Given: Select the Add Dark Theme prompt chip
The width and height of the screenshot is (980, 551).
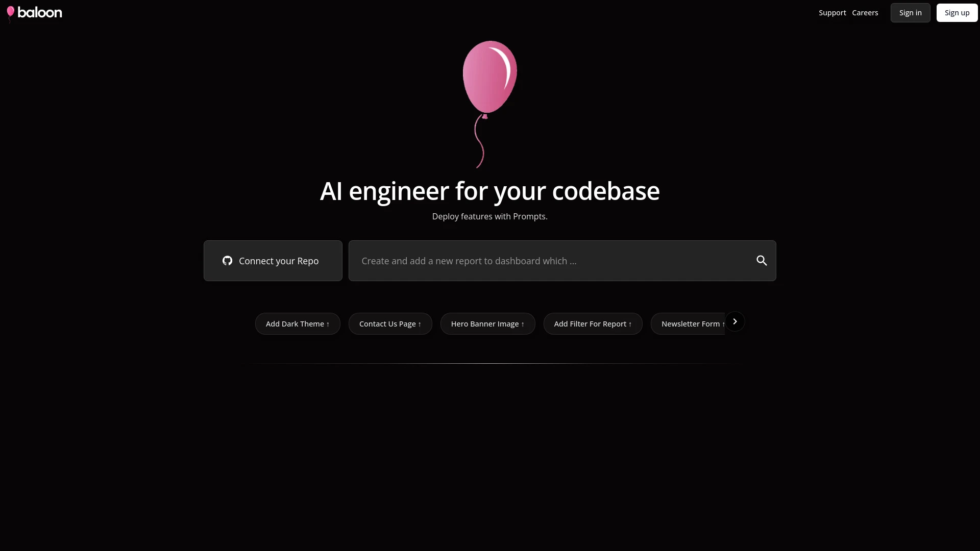Looking at the screenshot, I should coord(298,323).
